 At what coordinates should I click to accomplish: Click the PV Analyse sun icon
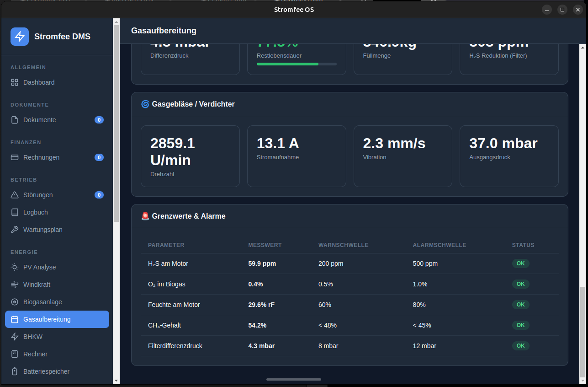(x=15, y=267)
